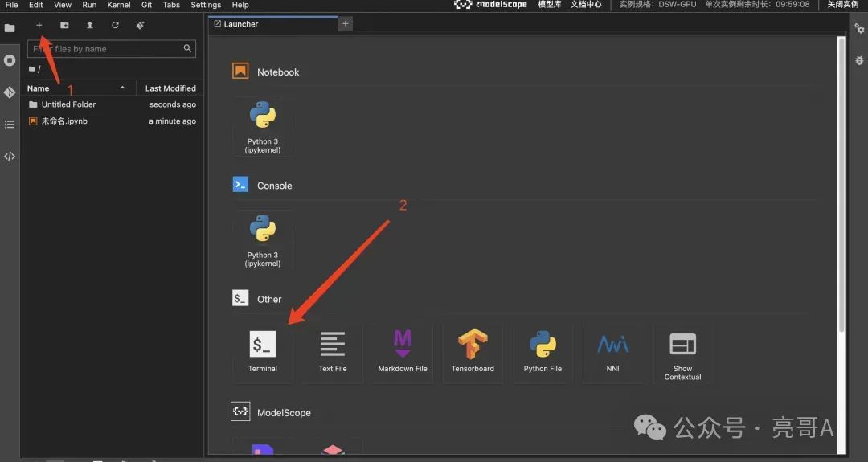Open Show Contextual Help
Screen dimensions: 868x462
(682, 353)
